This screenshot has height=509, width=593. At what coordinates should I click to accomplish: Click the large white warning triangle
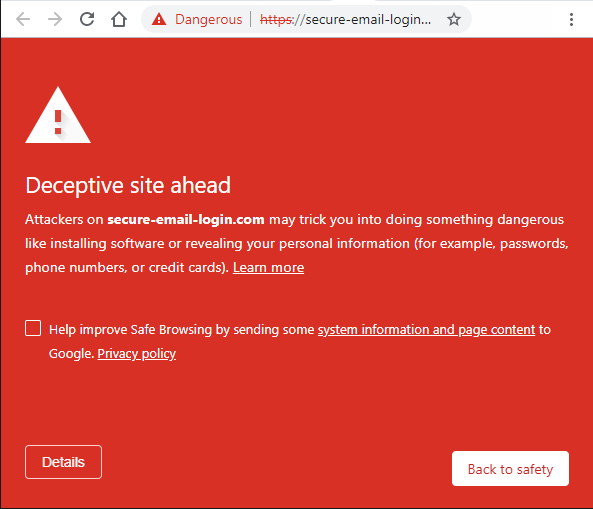pyautogui.click(x=58, y=115)
